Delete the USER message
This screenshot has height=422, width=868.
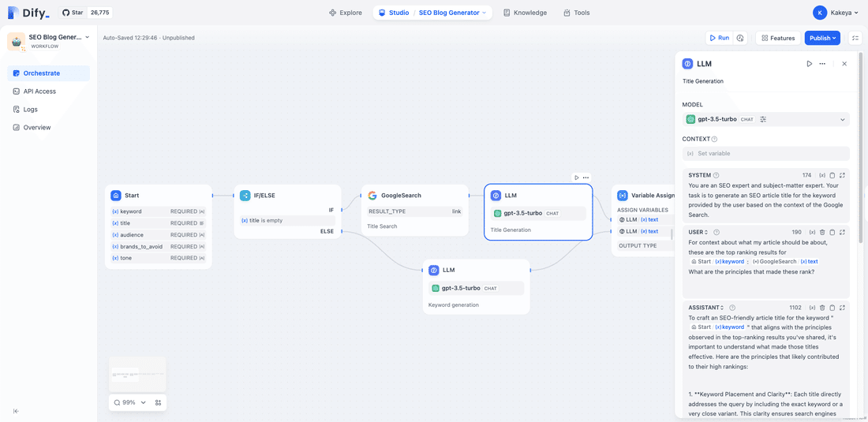pyautogui.click(x=822, y=232)
